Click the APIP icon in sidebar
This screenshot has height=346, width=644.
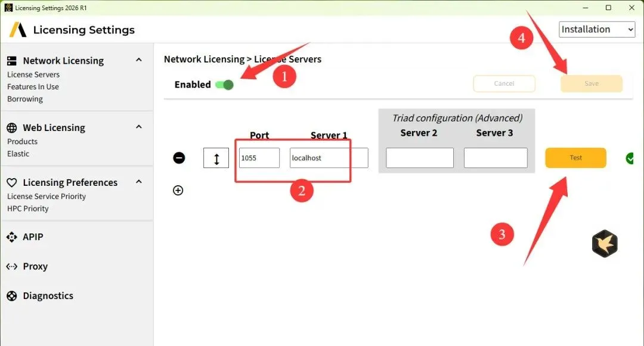click(12, 237)
